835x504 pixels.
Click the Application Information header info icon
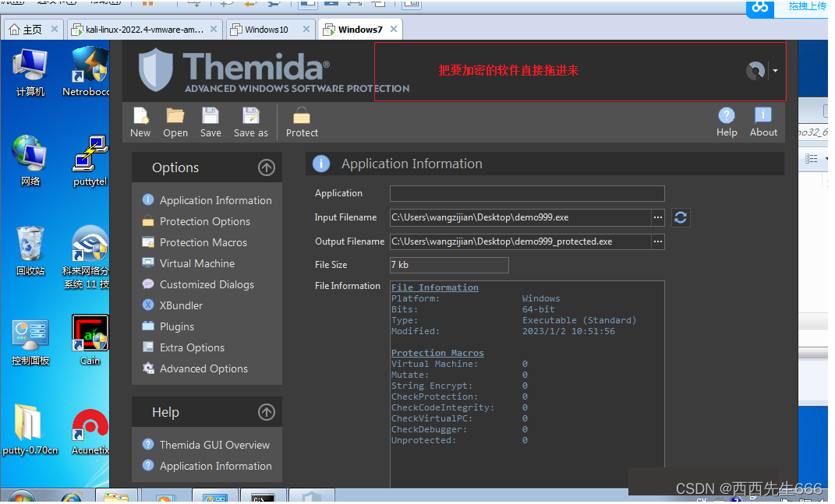pos(321,164)
